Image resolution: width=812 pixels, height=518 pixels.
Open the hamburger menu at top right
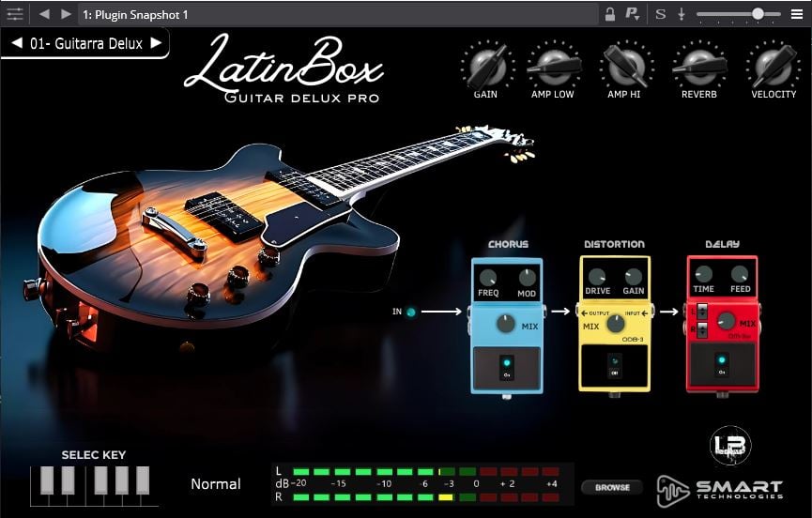click(797, 14)
